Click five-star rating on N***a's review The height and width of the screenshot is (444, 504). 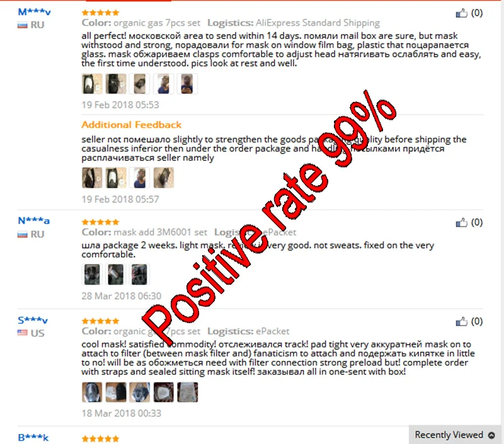(x=100, y=222)
